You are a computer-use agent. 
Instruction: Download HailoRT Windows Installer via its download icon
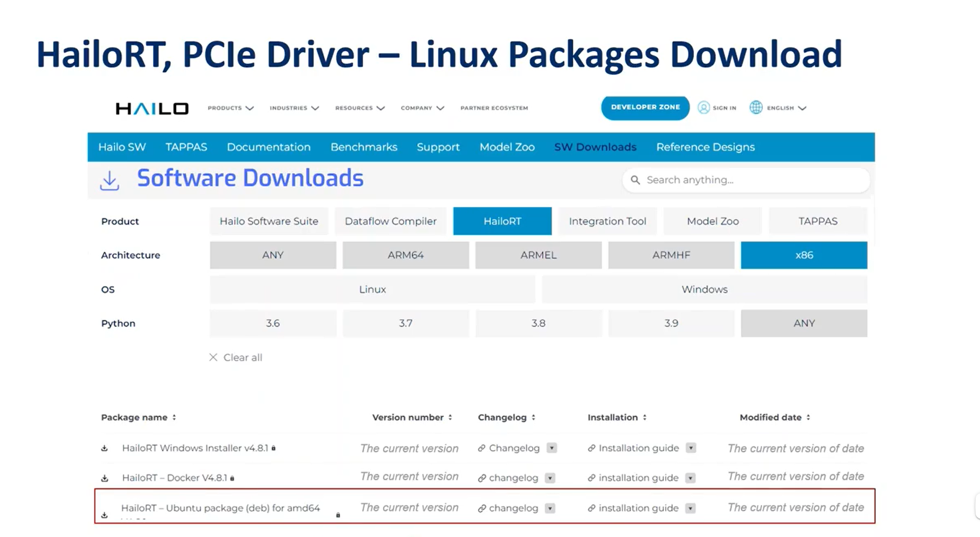click(x=104, y=448)
